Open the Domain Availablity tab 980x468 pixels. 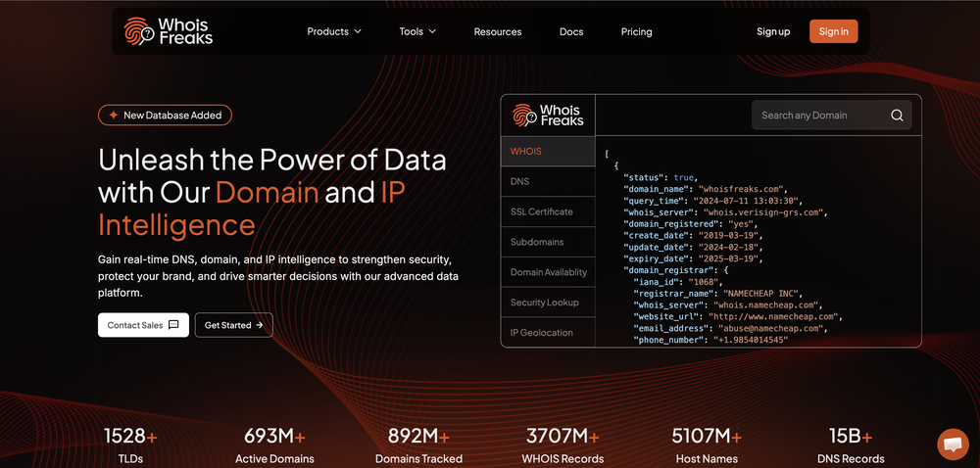pos(548,272)
